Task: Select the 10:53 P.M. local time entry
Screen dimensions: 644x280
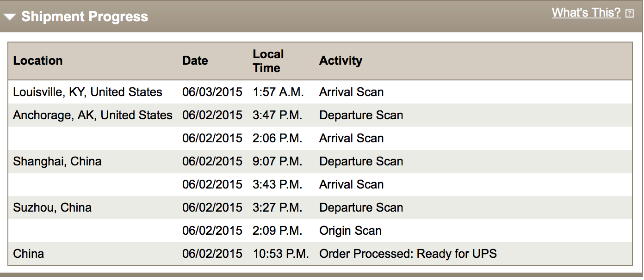Action: pyautogui.click(x=281, y=254)
